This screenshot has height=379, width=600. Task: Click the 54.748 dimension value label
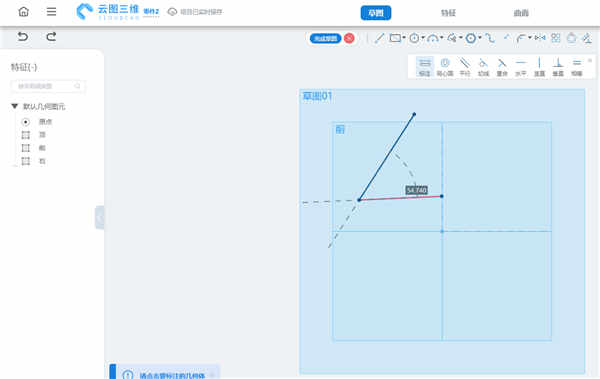coord(416,190)
